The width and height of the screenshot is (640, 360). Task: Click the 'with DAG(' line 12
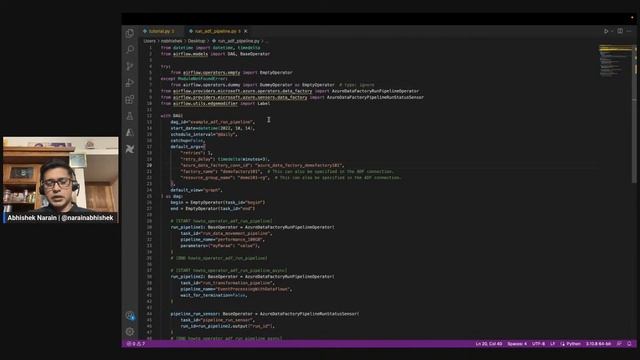(172, 116)
